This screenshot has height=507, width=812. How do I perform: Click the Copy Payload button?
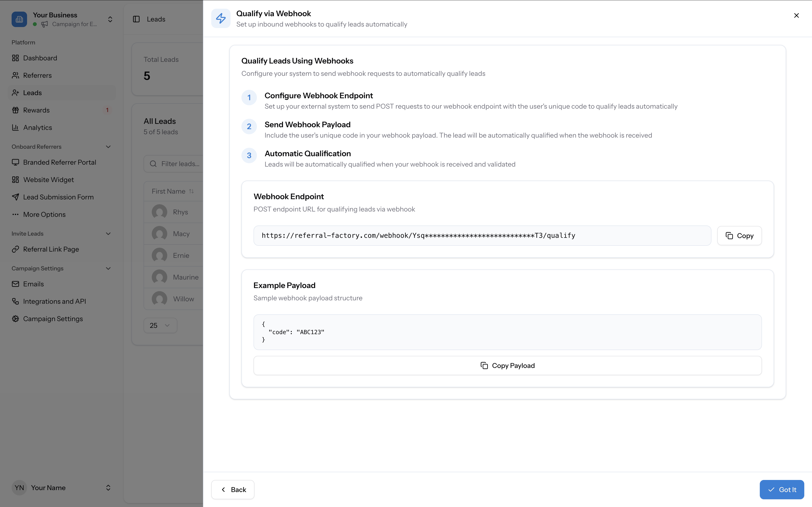pyautogui.click(x=507, y=365)
